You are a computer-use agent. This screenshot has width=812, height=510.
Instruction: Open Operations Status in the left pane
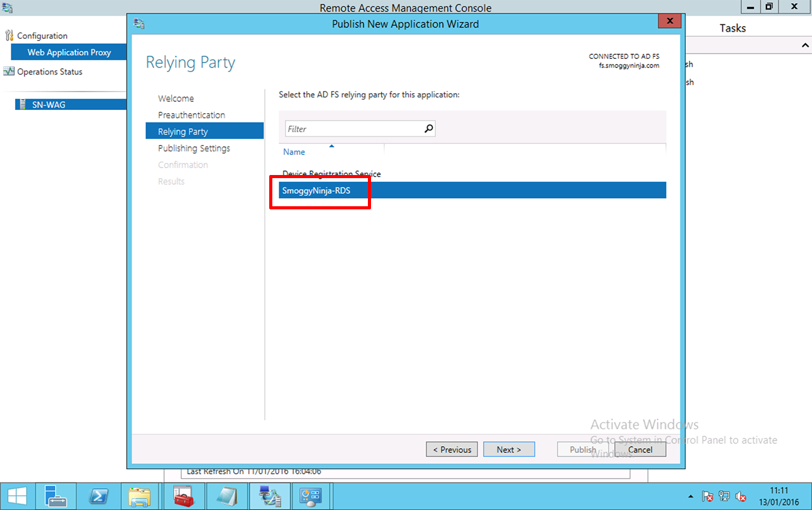50,72
